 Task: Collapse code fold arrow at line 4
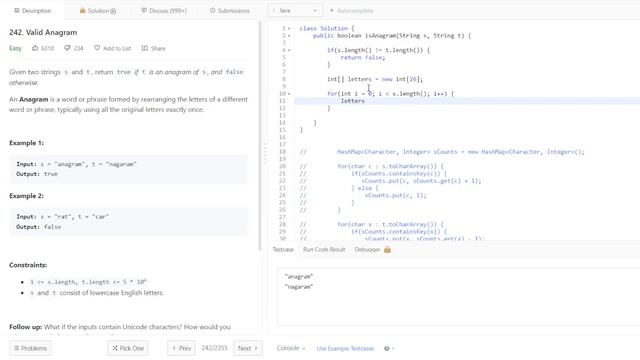point(289,50)
